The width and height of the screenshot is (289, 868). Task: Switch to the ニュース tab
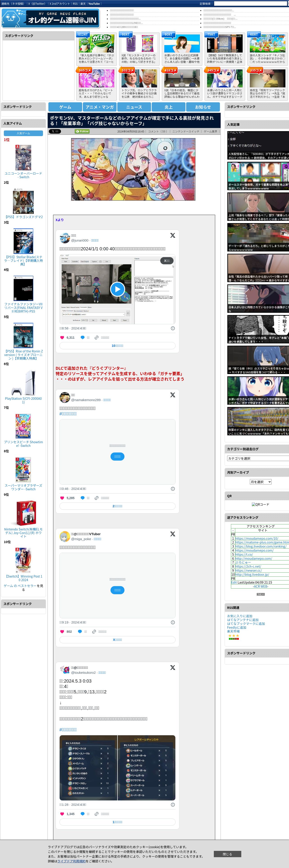tap(134, 107)
